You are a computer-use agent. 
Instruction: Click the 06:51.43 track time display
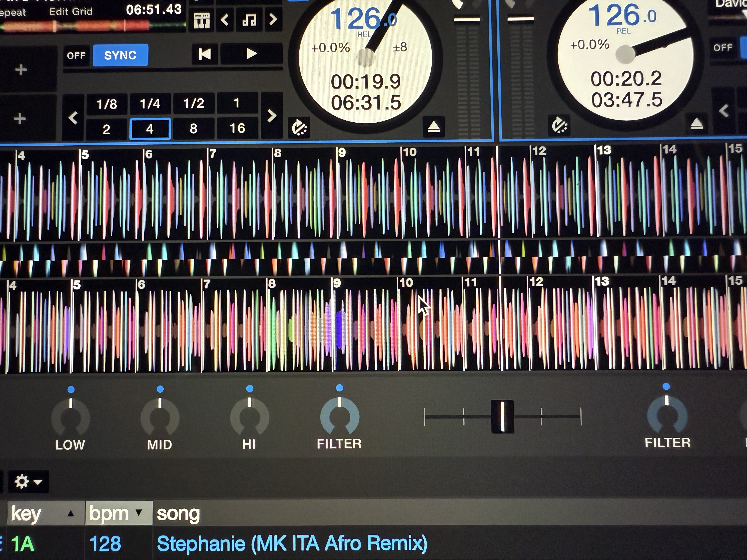154,9
